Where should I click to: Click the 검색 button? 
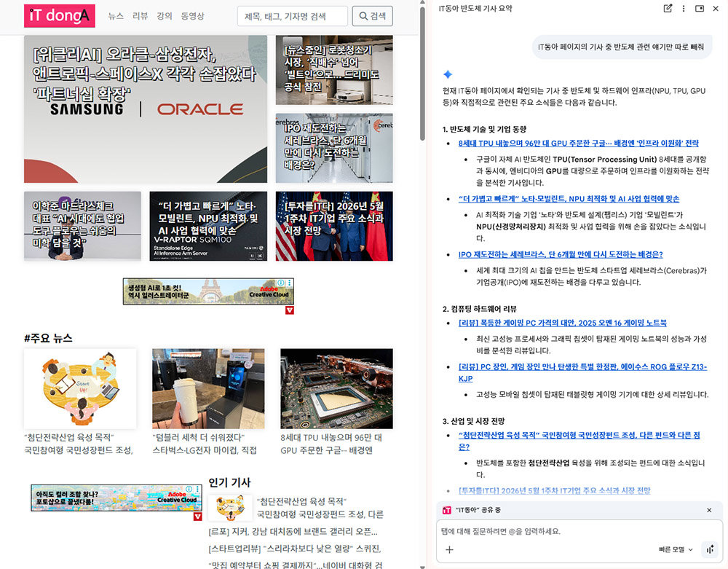(x=372, y=16)
